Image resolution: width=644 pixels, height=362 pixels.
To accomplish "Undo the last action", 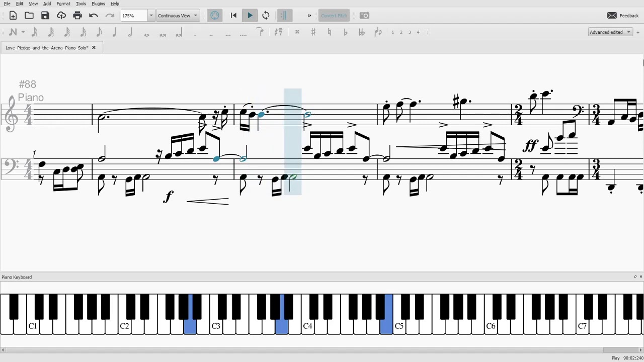I will [x=94, y=16].
